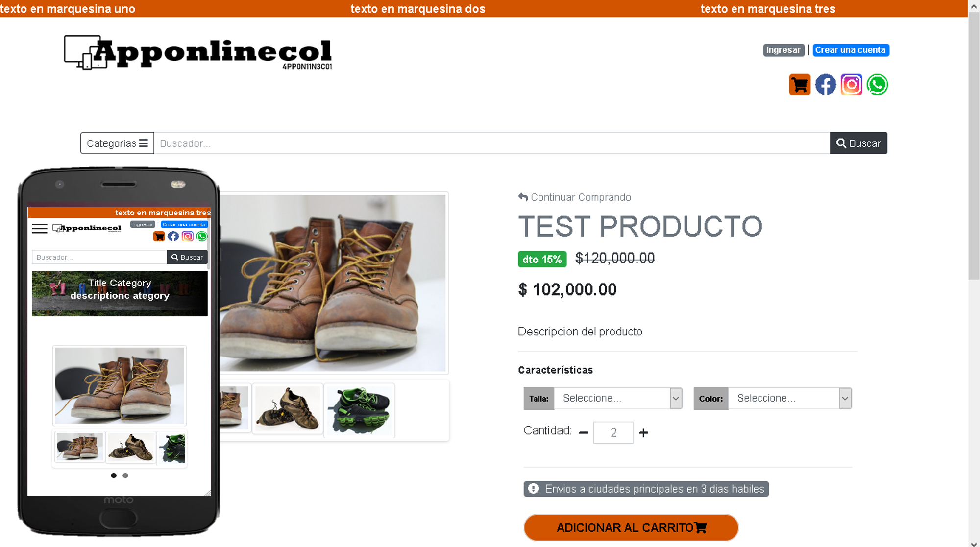Tap Buscar button in the phone preview

tap(187, 257)
